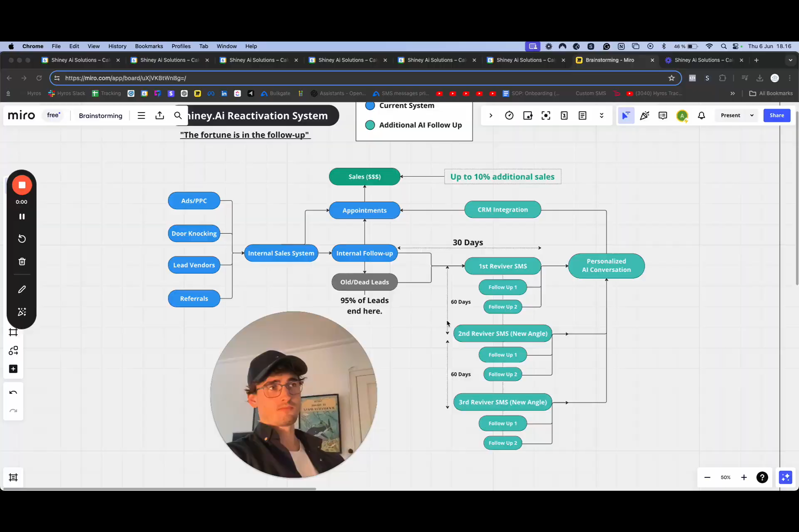Image resolution: width=799 pixels, height=532 pixels.
Task: Export board with upload icon
Action: click(160, 115)
